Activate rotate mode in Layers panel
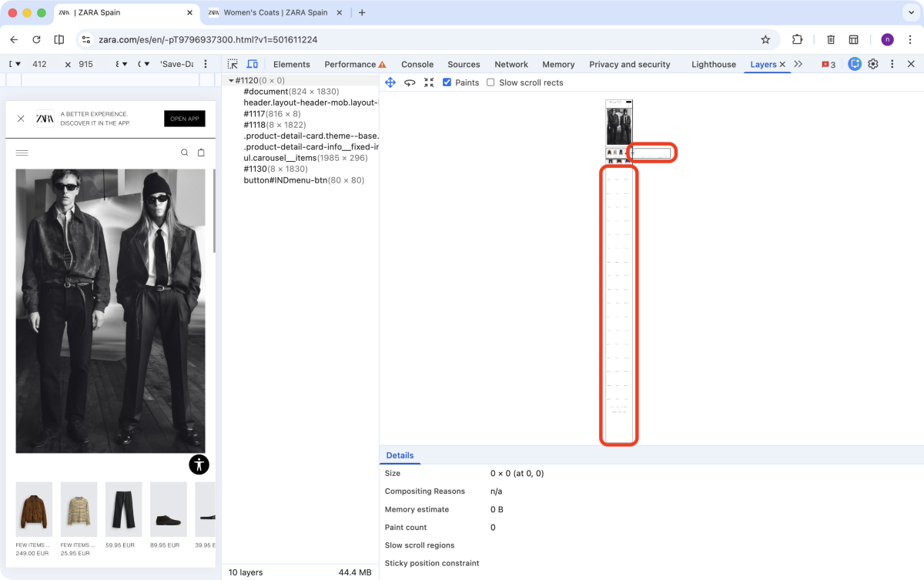924x580 pixels. pyautogui.click(x=410, y=82)
